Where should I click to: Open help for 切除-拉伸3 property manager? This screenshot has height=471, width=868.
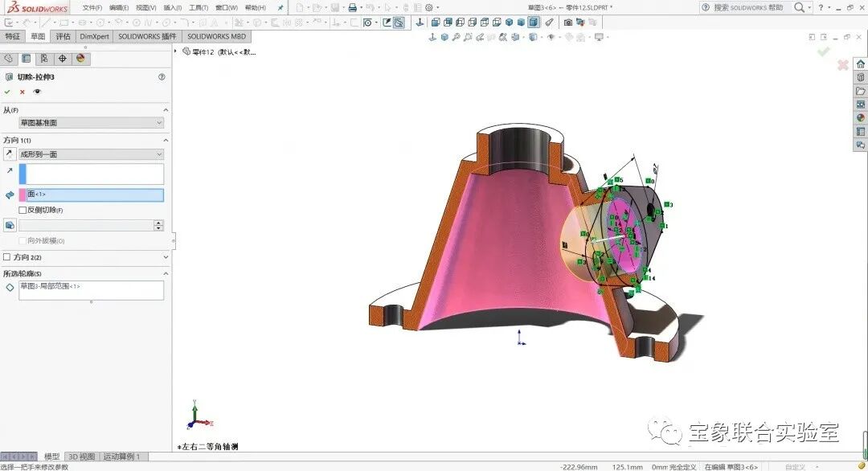pyautogui.click(x=162, y=77)
